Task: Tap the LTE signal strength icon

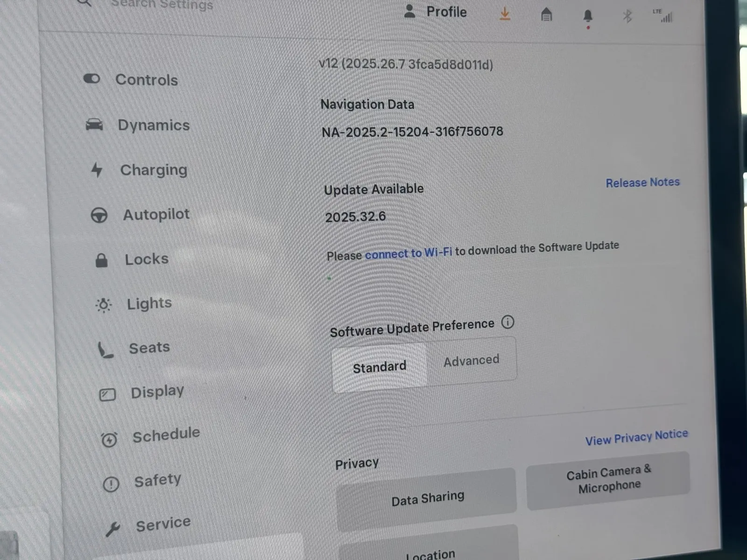Action: pyautogui.click(x=664, y=16)
